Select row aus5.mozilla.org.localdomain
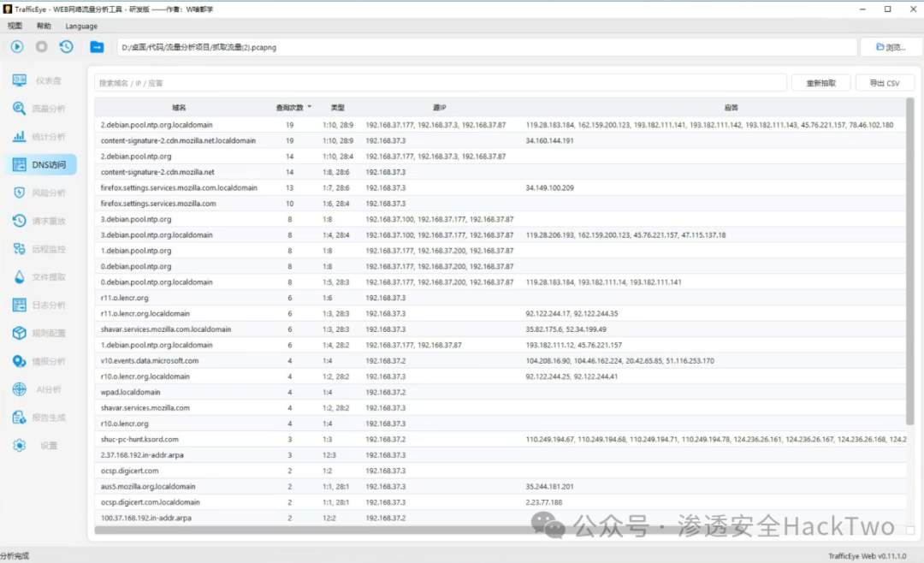 (500, 486)
